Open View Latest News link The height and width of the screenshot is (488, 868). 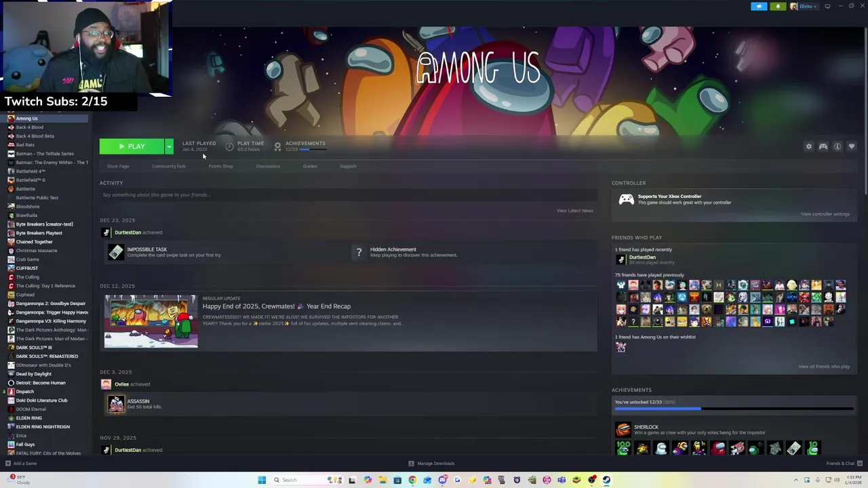tap(574, 211)
